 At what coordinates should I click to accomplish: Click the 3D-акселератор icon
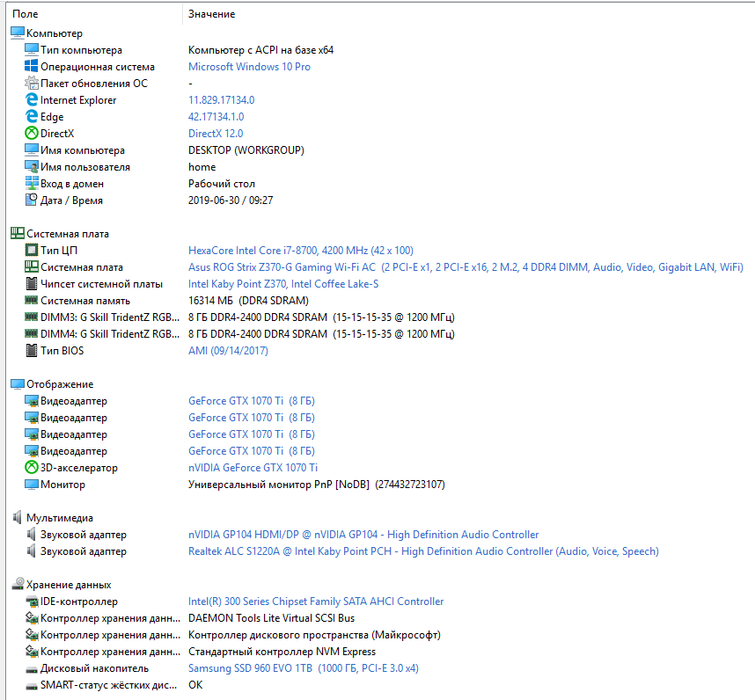click(33, 468)
